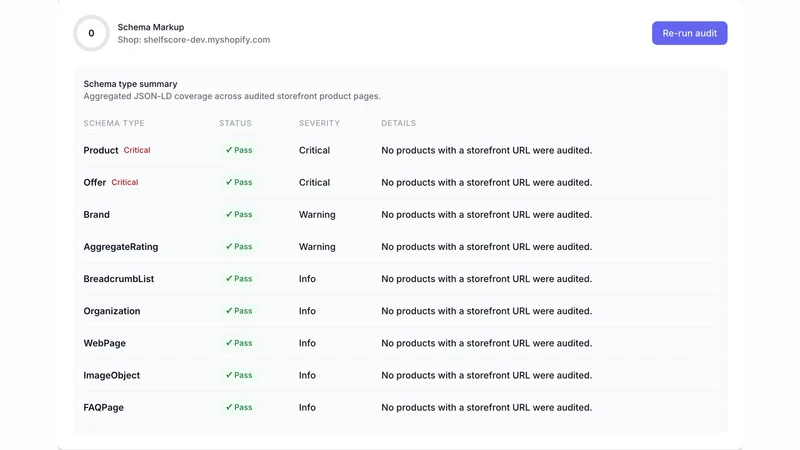Click the Pass badge in Product row
The width and height of the screenshot is (800, 450).
click(x=239, y=151)
